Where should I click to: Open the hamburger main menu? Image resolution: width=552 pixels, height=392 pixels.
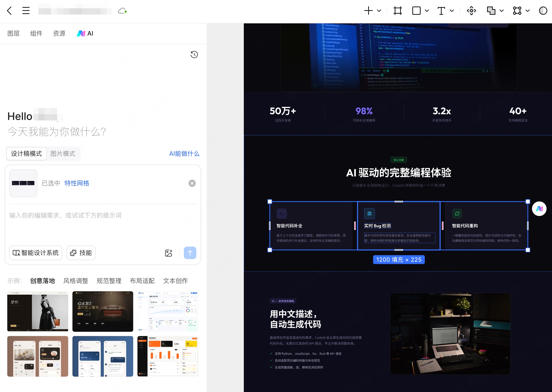[x=26, y=11]
